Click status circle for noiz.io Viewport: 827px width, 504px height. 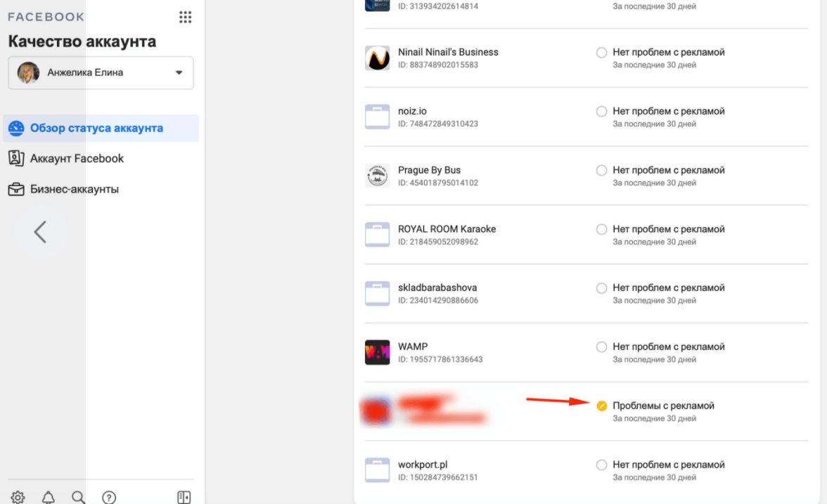click(601, 111)
